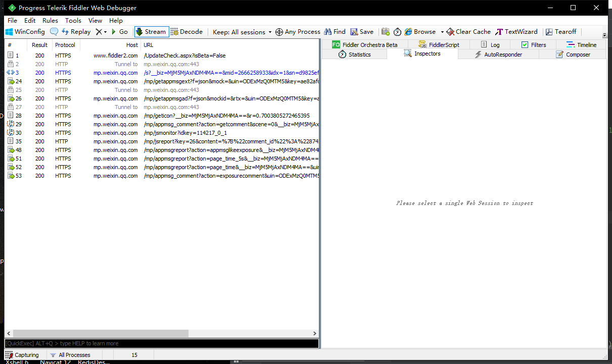Open the File menu
The height and width of the screenshot is (364, 612).
pos(12,21)
